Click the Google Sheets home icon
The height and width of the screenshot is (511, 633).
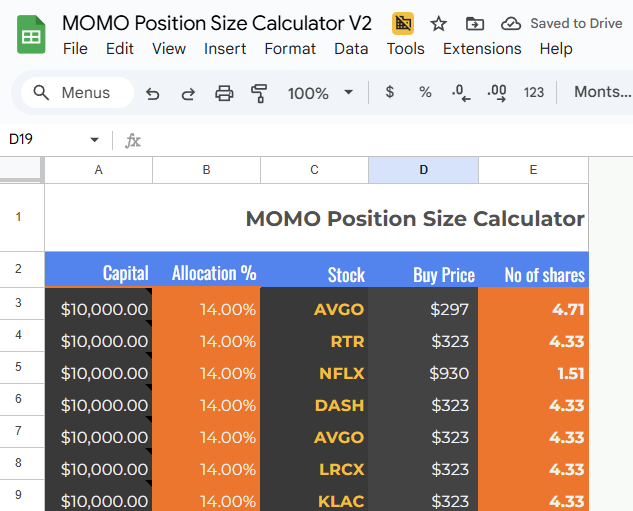tap(31, 36)
